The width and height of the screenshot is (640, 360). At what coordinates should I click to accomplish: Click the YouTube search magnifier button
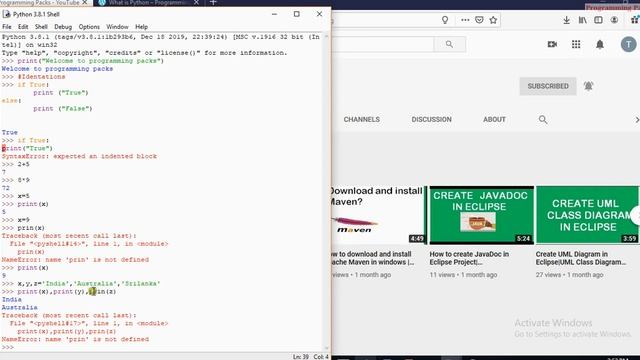pyautogui.click(x=449, y=44)
